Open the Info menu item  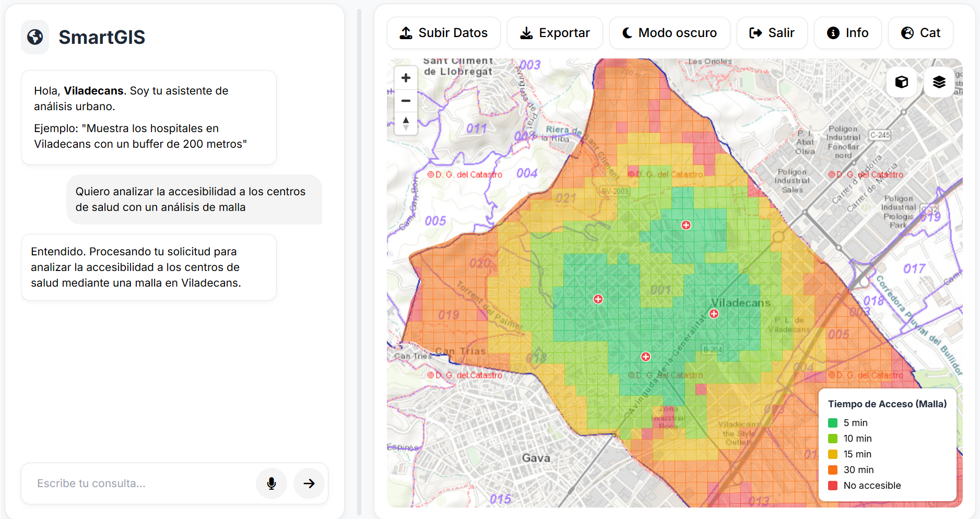(847, 32)
